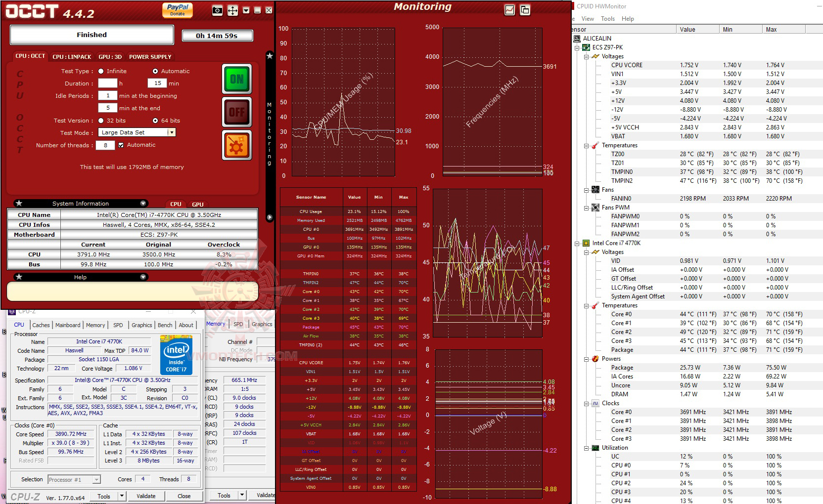Switch to the CPU:LINPACK tab
This screenshot has width=823, height=504.
[x=72, y=57]
